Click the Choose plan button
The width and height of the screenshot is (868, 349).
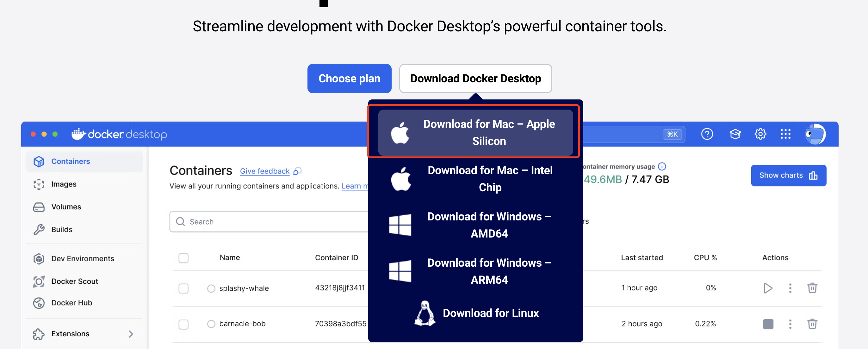tap(349, 79)
